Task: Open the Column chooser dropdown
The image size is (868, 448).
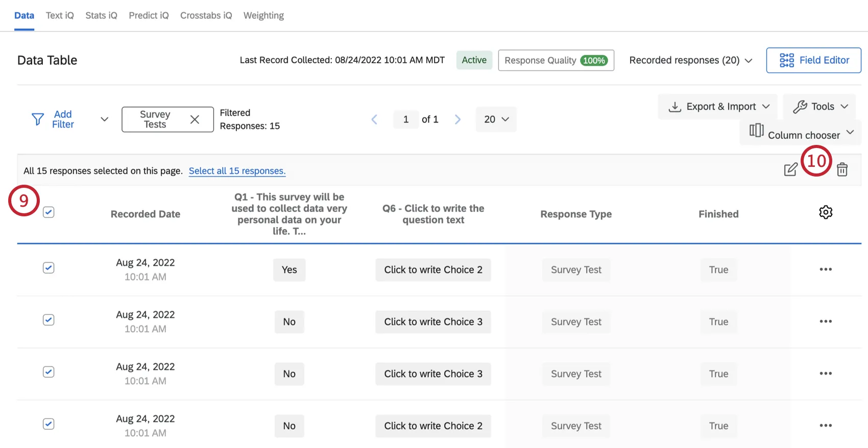Action: pos(801,133)
